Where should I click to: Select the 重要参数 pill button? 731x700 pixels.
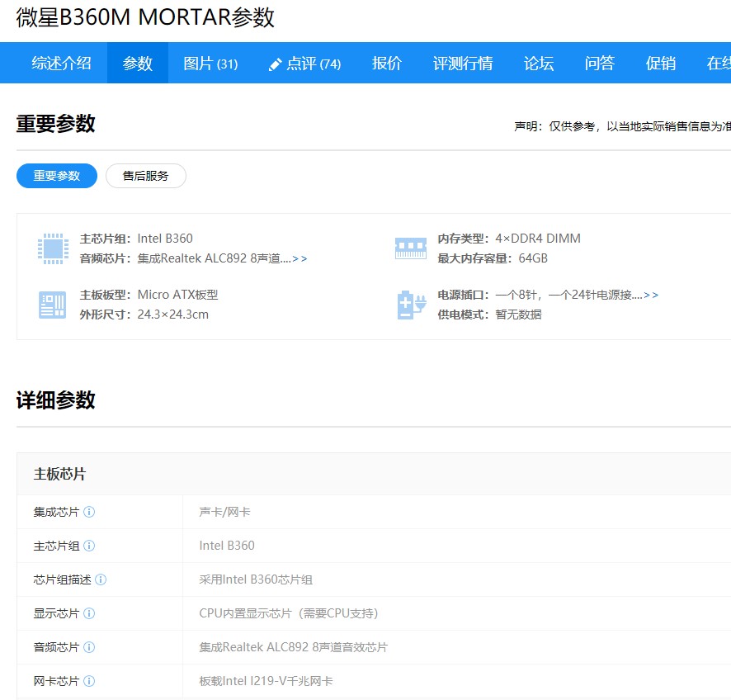[57, 176]
